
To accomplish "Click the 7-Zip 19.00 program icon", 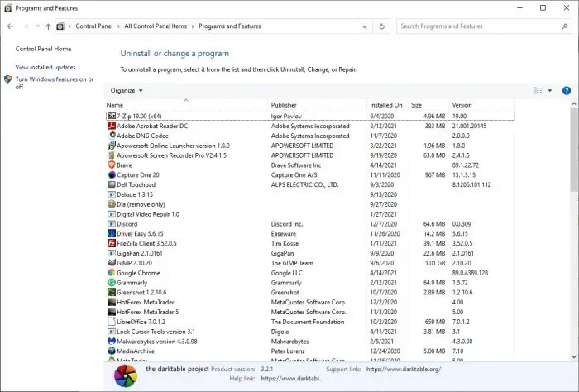I will click(112, 116).
